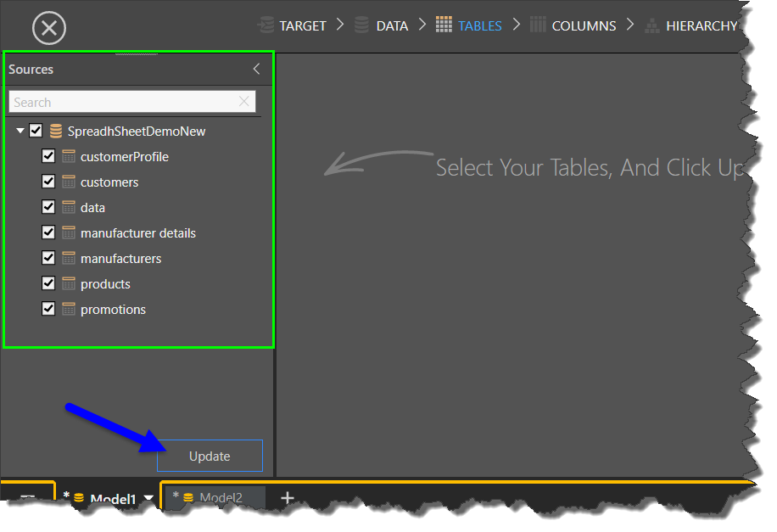The image size is (777, 532).
Task: Switch to the Model2 tab
Action: (x=220, y=498)
